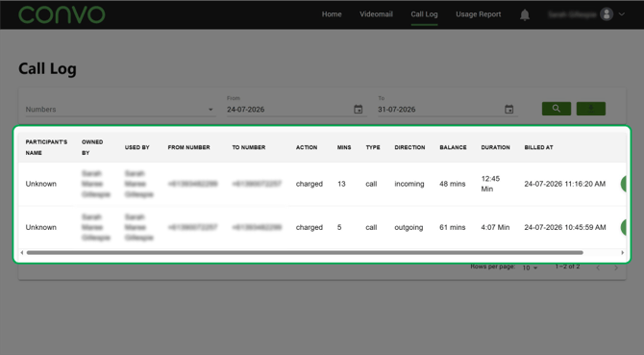Go to previous page of results
644x355 pixels.
click(x=598, y=267)
